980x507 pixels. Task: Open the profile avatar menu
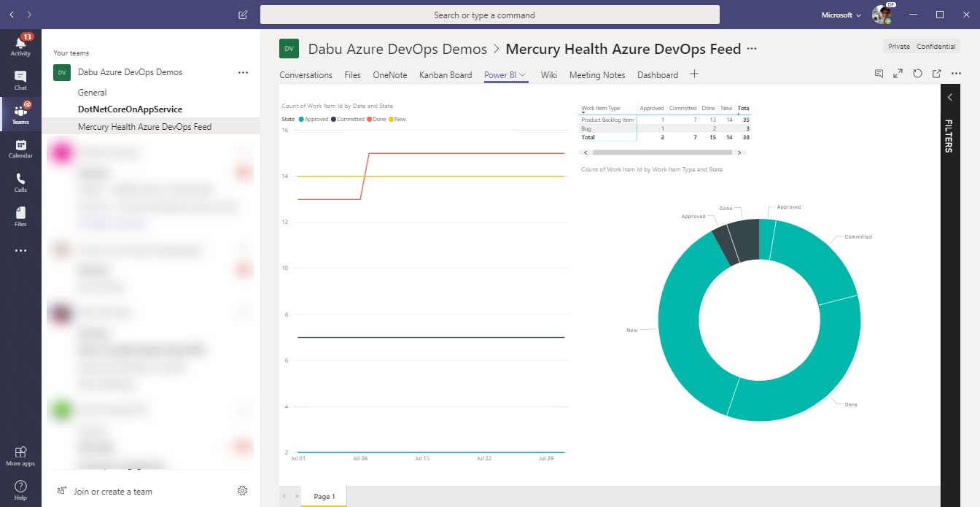882,15
